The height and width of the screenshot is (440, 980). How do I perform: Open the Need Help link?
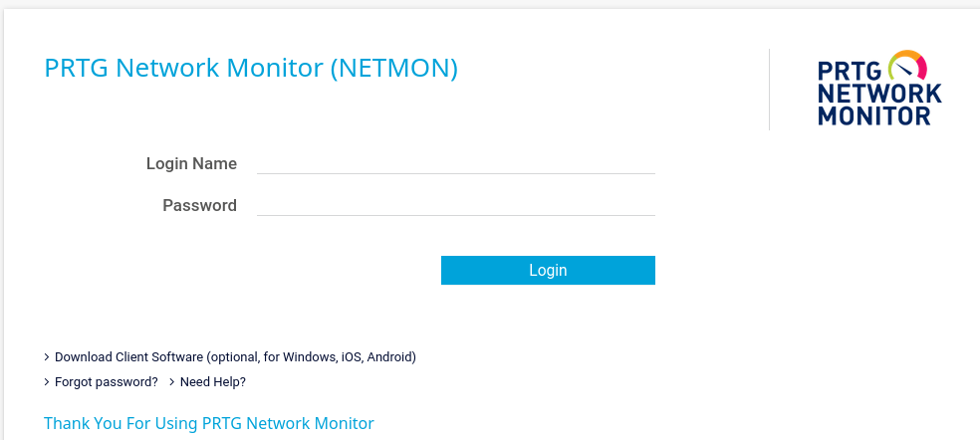tap(212, 381)
